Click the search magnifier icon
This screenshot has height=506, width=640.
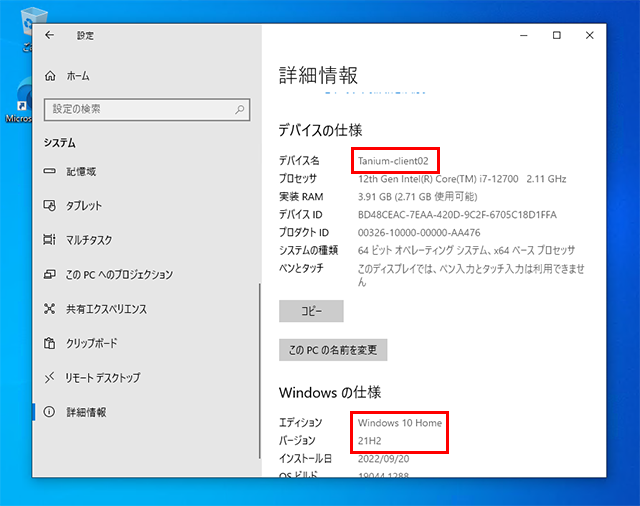(x=240, y=109)
